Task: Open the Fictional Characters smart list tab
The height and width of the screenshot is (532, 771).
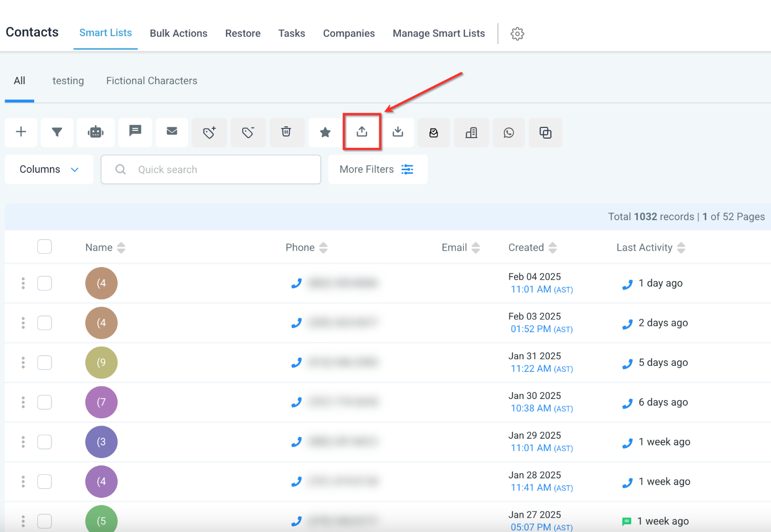Action: coord(151,81)
